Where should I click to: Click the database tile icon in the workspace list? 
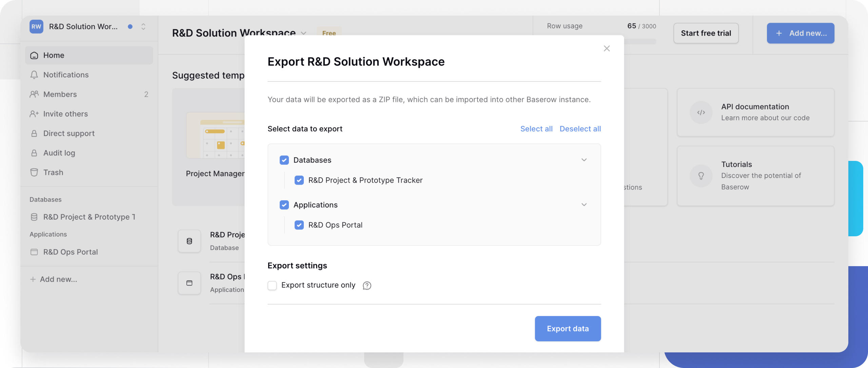coord(190,241)
